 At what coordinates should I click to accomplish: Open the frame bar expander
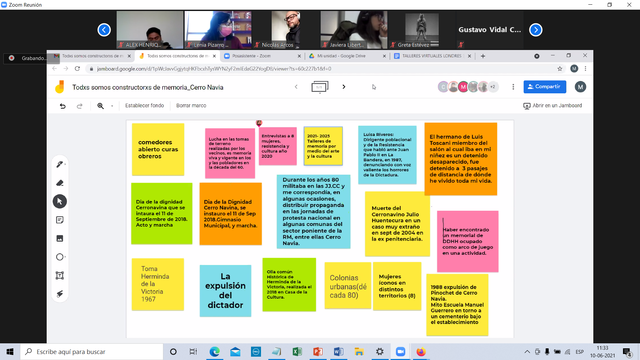320,87
